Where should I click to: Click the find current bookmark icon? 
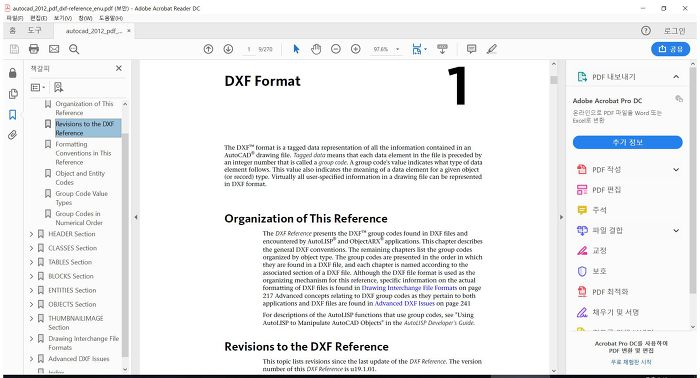coord(58,87)
